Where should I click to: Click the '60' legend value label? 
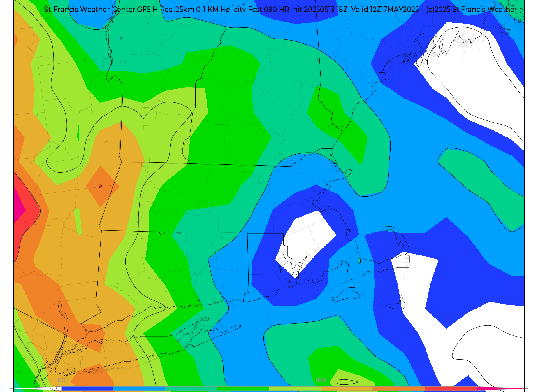(x=61, y=380)
